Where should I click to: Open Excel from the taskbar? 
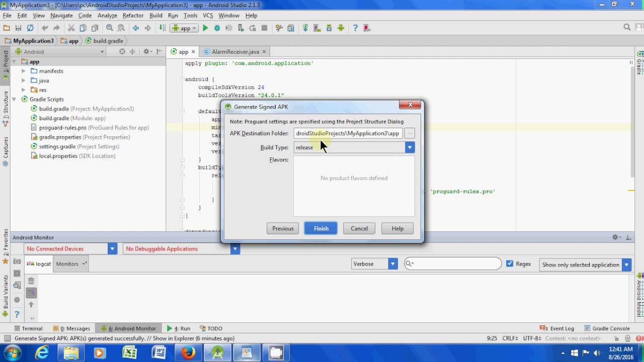(x=130, y=353)
